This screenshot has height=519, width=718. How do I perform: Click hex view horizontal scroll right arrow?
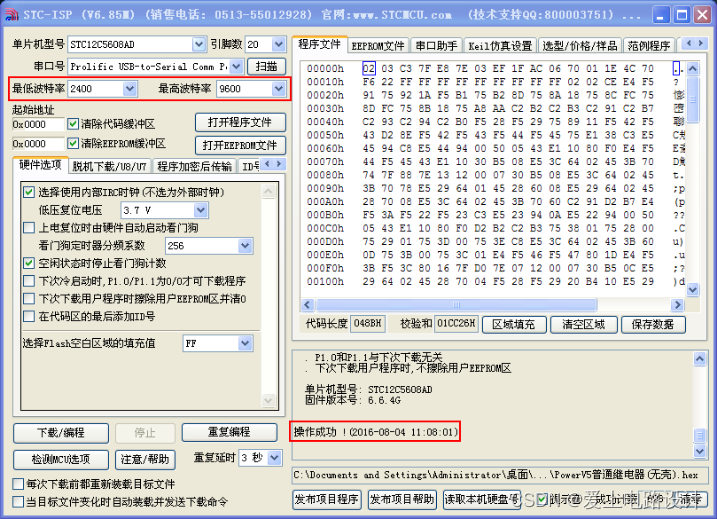coord(677,305)
